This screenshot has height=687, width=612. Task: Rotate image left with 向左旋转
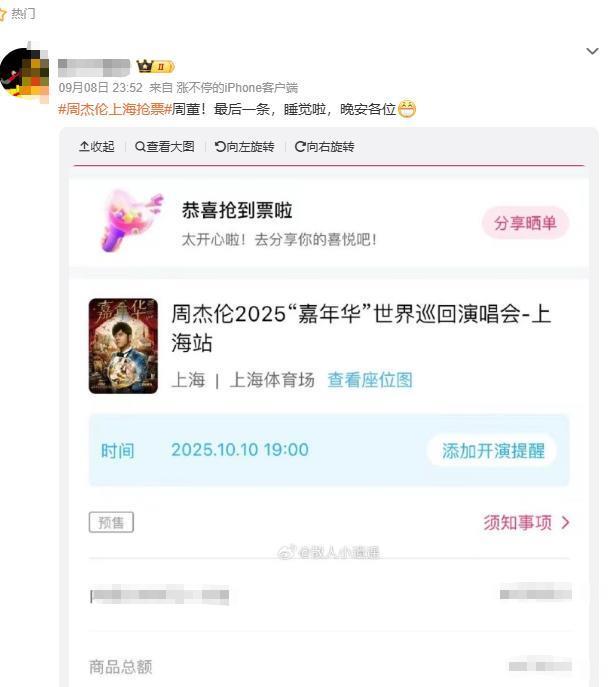244,146
